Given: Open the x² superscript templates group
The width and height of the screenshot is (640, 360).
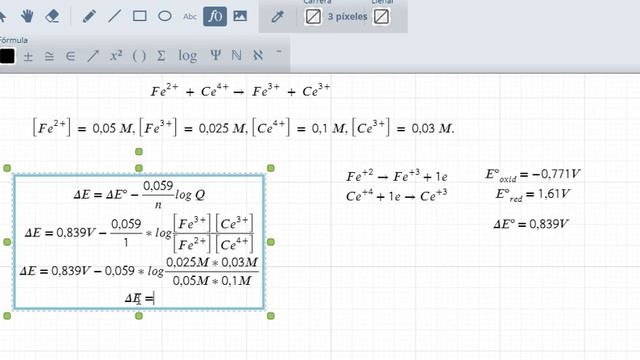Looking at the screenshot, I should click(116, 56).
